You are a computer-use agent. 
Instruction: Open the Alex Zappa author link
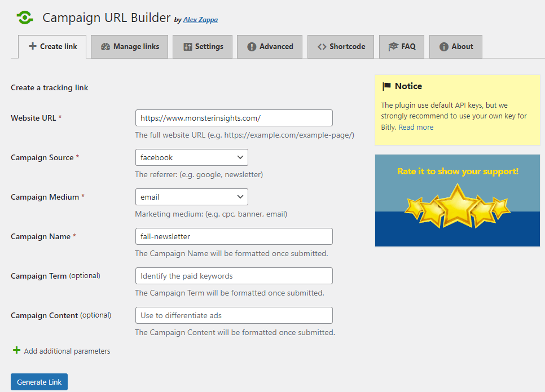click(x=200, y=19)
